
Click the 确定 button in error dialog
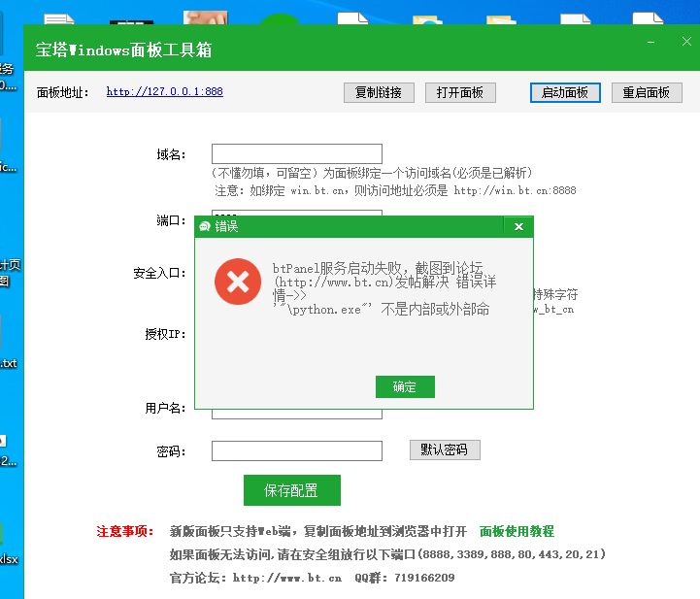[x=405, y=386]
